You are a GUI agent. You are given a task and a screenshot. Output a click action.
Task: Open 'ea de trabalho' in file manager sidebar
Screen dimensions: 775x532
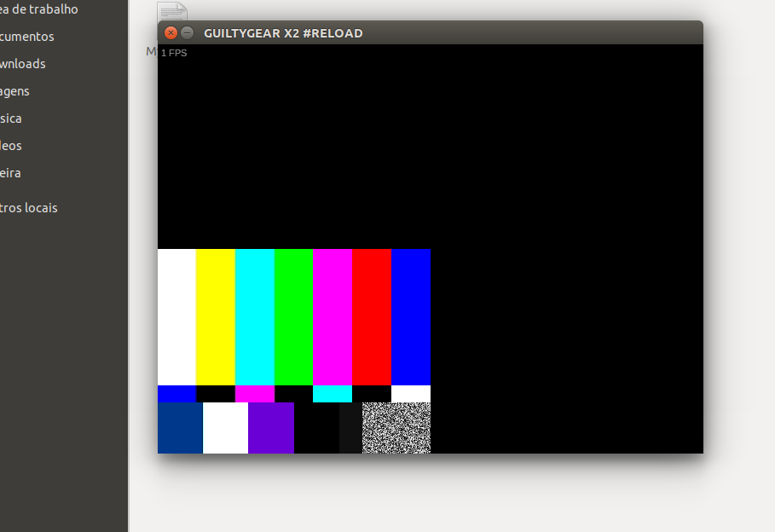39,9
